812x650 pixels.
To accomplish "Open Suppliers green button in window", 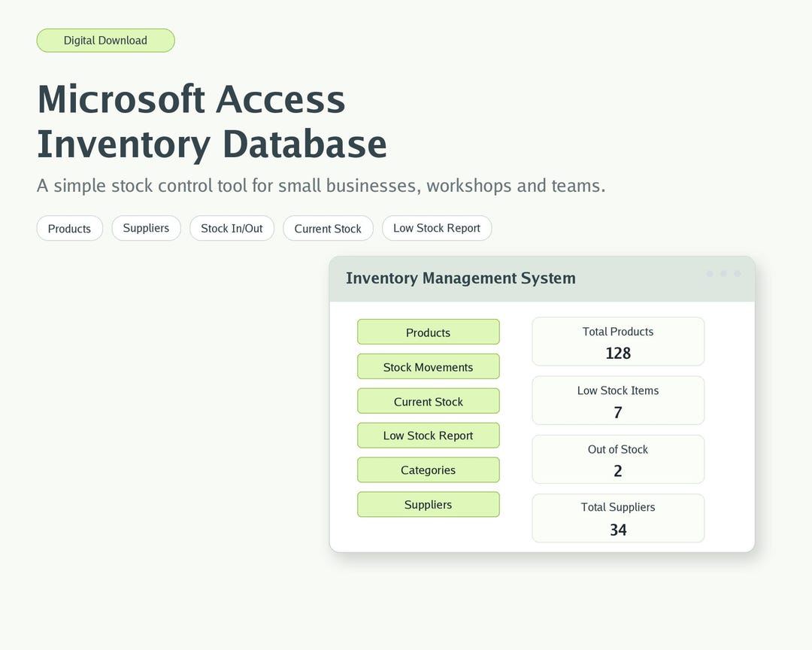I will click(x=429, y=504).
